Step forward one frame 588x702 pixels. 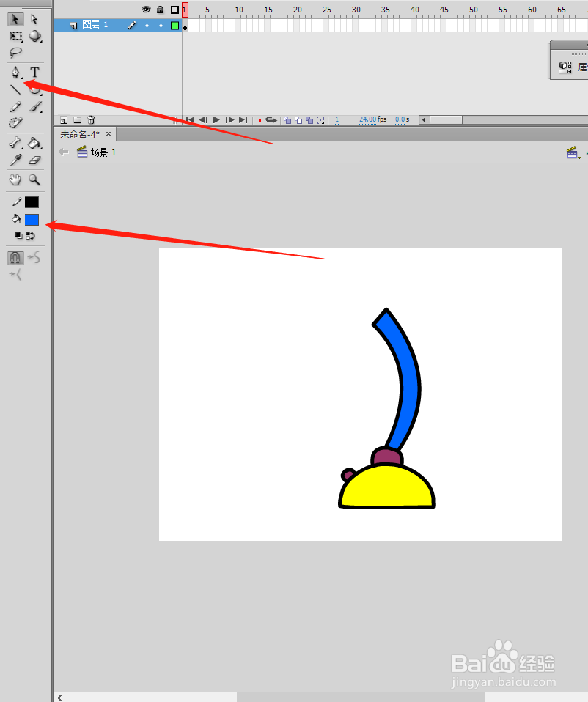coord(229,119)
